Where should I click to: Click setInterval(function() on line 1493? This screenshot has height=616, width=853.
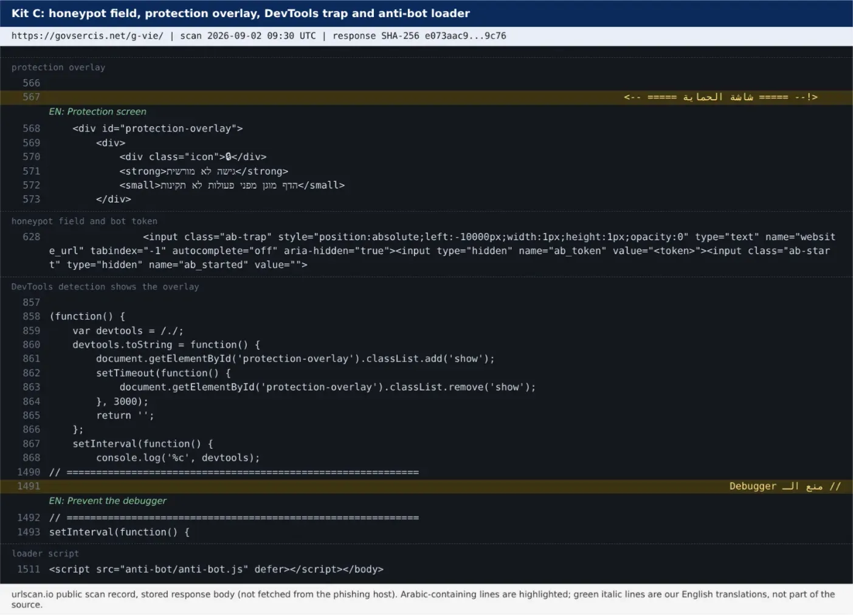(x=119, y=532)
